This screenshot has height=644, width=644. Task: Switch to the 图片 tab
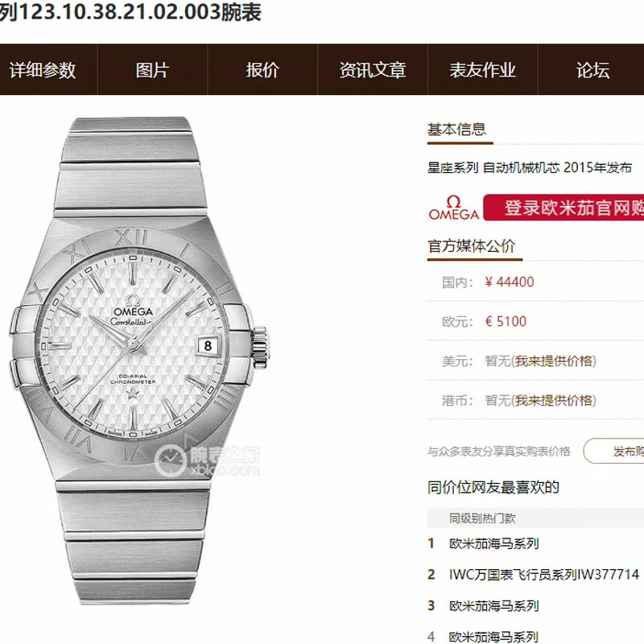coord(152,70)
